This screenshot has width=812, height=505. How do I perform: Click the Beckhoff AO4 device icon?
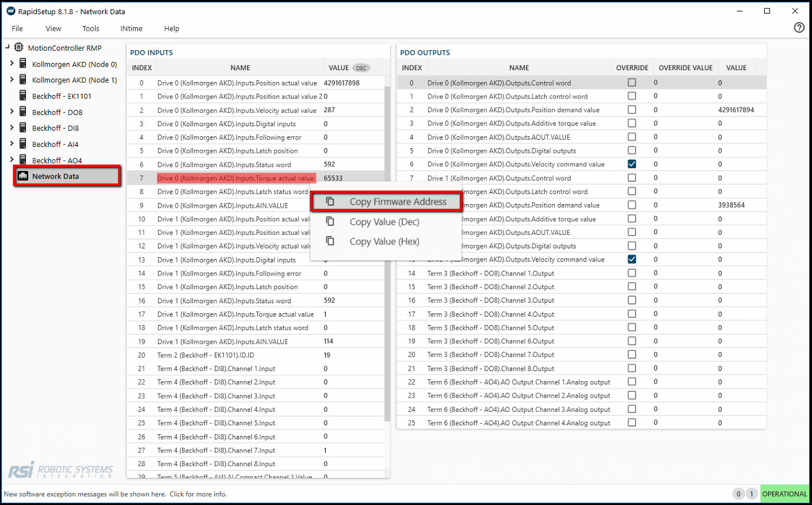(x=23, y=160)
